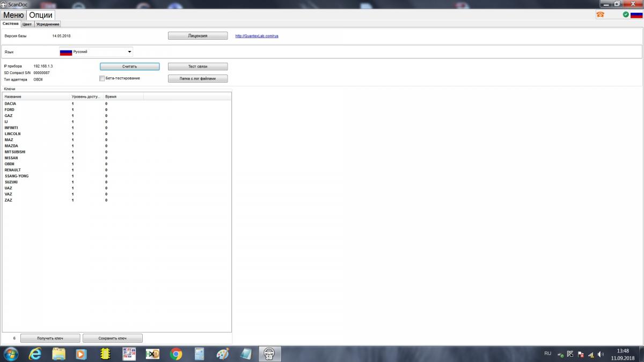The height and width of the screenshot is (362, 644).
Task: Switch to the Усреднение tab
Action: (48, 24)
